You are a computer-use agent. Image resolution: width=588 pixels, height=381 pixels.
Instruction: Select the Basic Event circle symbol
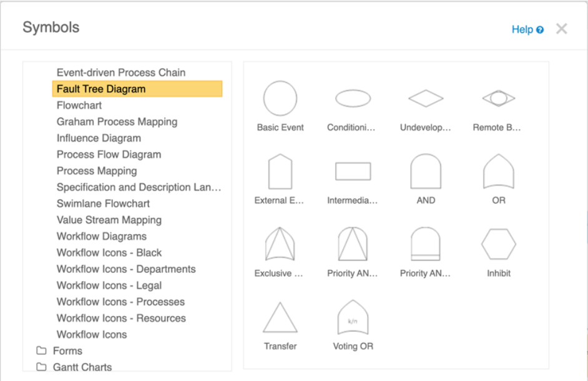click(x=280, y=99)
